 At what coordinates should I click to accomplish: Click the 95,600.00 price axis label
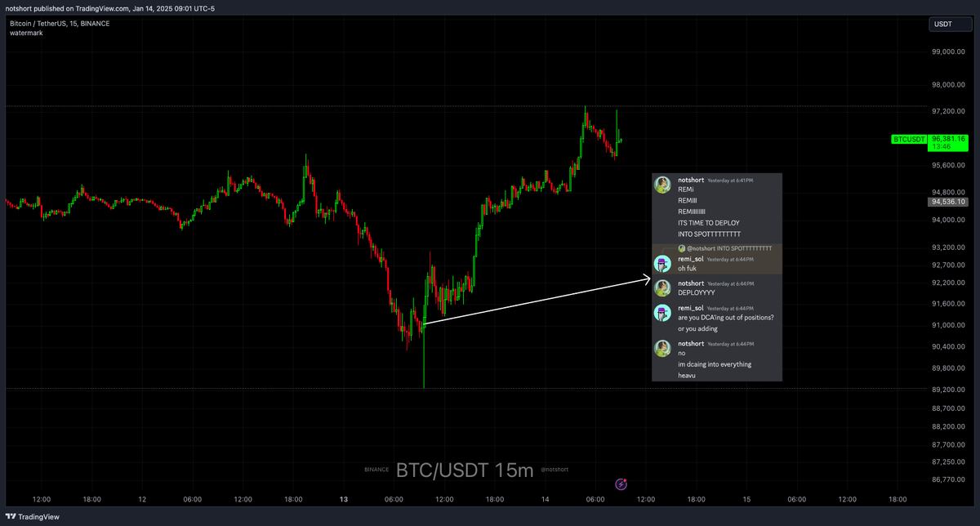coord(948,166)
